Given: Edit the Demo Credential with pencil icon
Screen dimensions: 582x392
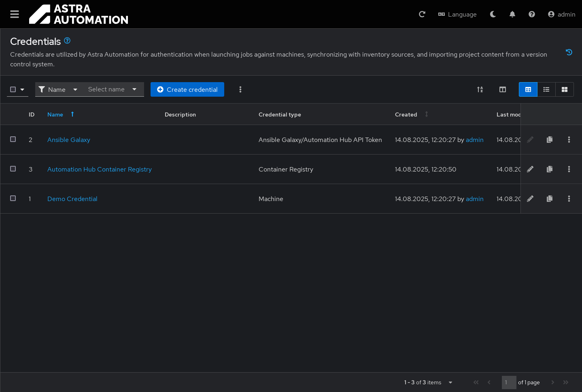Looking at the screenshot, I should tap(530, 199).
